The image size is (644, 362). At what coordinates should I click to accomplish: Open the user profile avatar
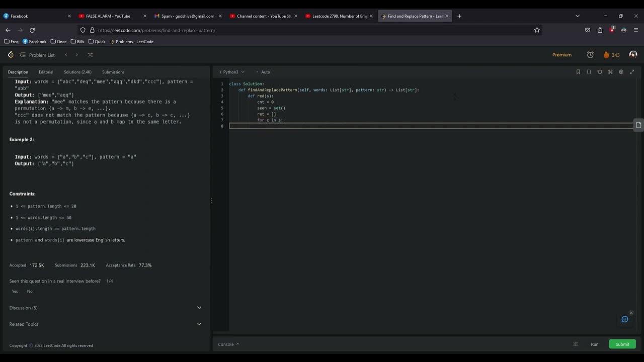(633, 54)
